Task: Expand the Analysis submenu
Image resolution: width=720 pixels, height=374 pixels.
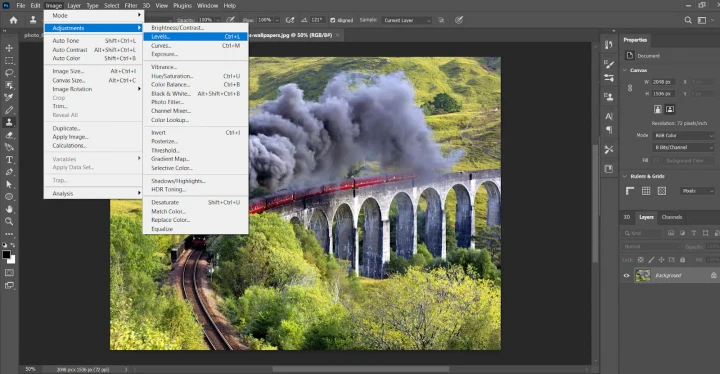Action: (94, 193)
